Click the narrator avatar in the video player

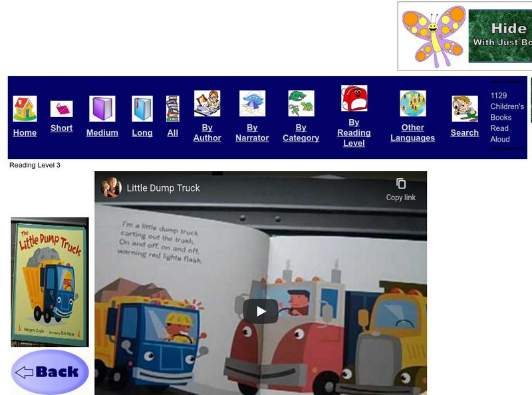tap(110, 188)
